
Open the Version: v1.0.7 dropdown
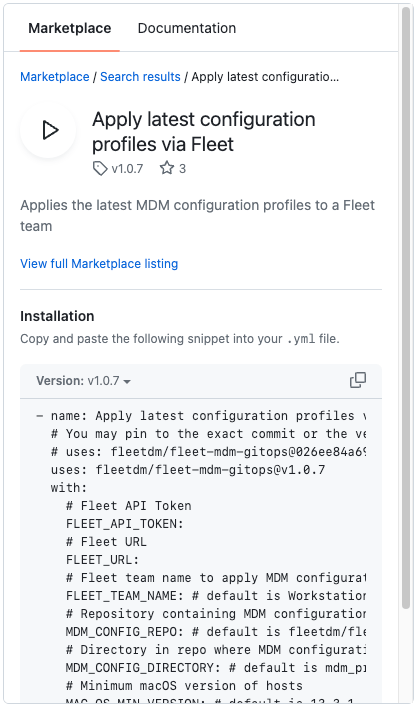pos(83,381)
